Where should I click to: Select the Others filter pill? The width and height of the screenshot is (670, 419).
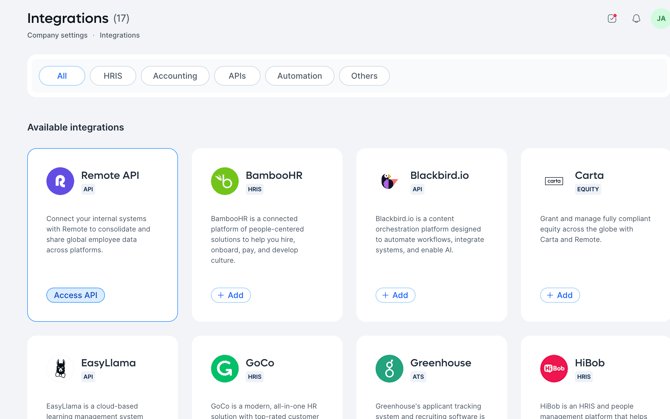364,76
